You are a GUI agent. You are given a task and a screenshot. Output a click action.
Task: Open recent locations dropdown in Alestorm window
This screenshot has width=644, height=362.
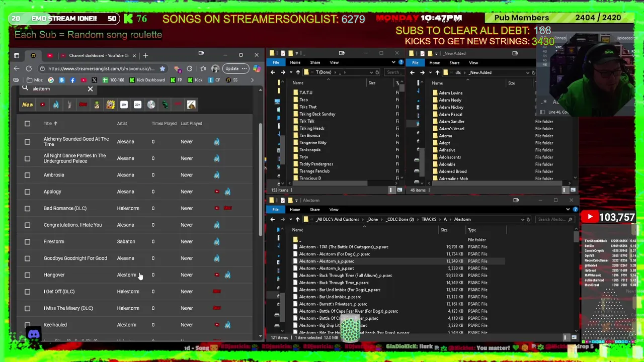(x=290, y=219)
